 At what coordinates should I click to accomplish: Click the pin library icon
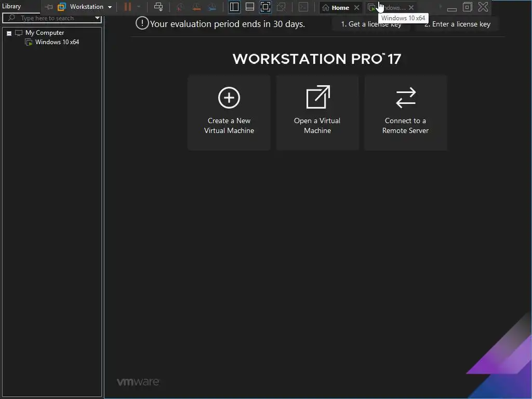coord(49,7)
